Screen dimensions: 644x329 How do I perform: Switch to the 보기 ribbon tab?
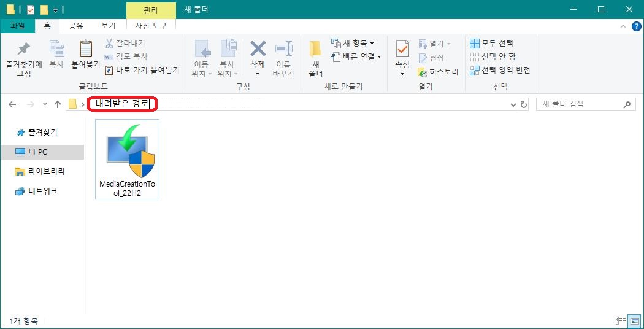tap(109, 26)
